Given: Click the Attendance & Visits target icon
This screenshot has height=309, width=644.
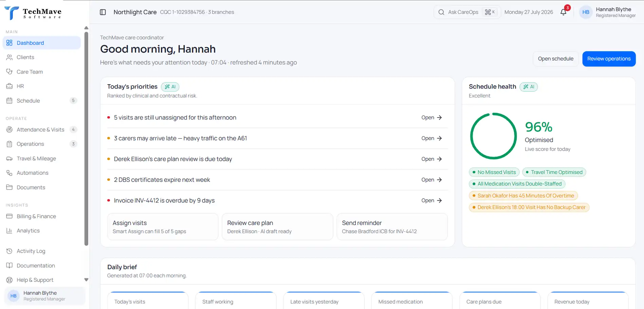Looking at the screenshot, I should [x=10, y=129].
